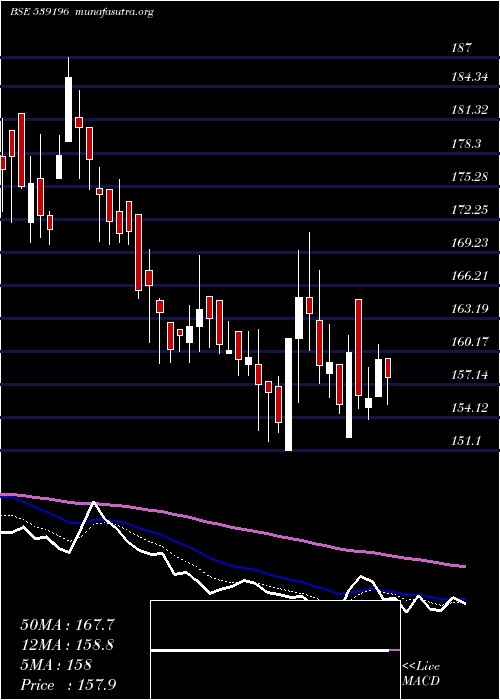Click the 157.14 price axis label
This screenshot has width=500, height=700.
[x=469, y=375]
